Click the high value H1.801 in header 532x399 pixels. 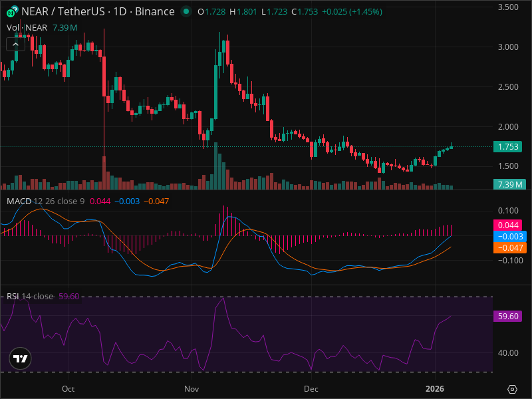coord(243,12)
